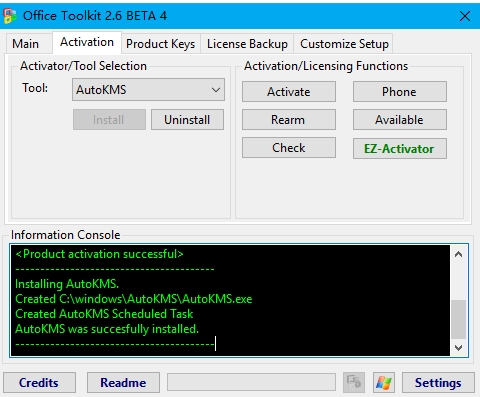Click the Rearm button
Image resolution: width=480 pixels, height=397 pixels.
(289, 120)
